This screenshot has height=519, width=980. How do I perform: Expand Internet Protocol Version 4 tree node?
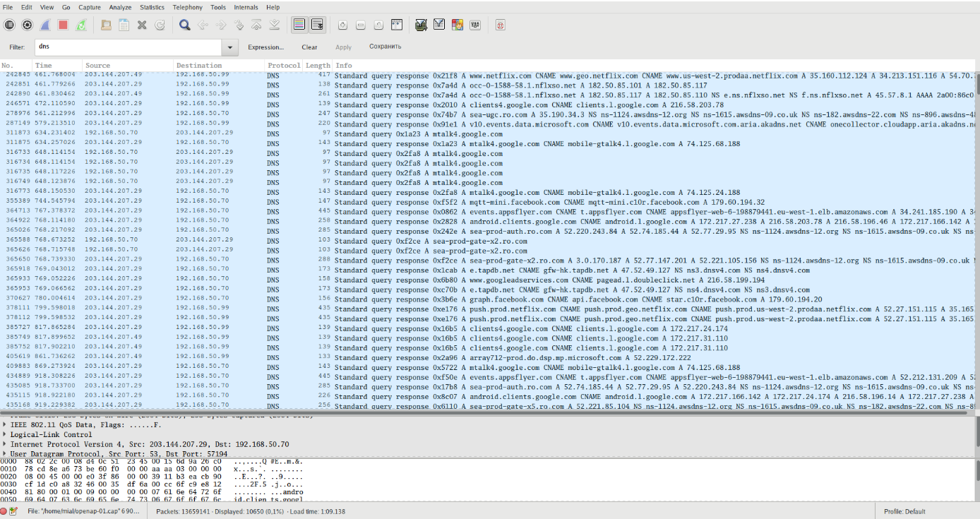click(5, 444)
